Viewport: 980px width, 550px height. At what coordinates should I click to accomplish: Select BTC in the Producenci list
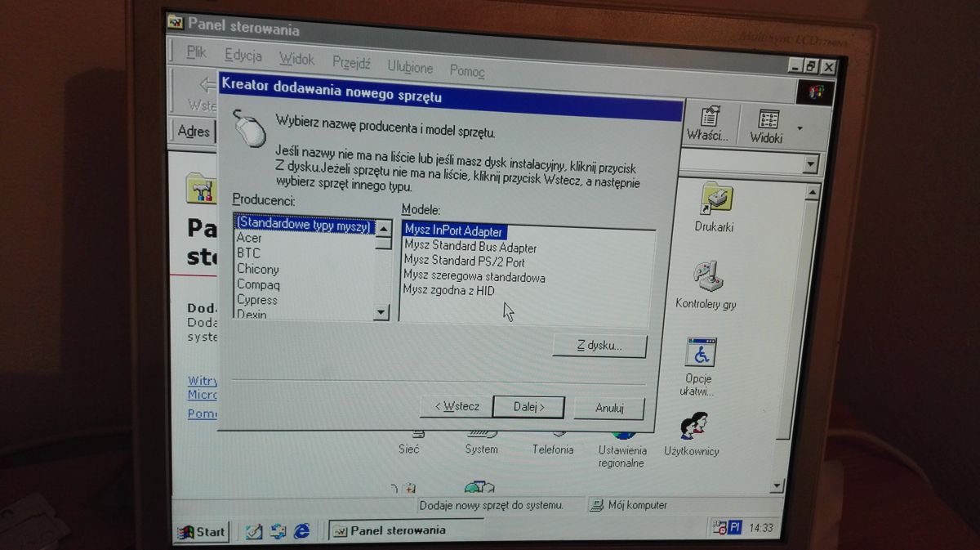[248, 253]
